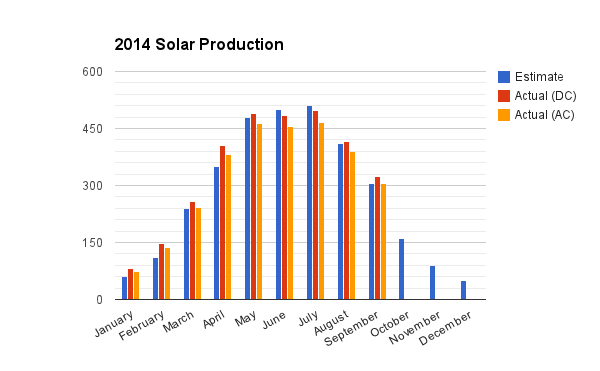Screen dimensions: 600x371
Task: Click the 600 y-axis value
Action: [x=92, y=72]
